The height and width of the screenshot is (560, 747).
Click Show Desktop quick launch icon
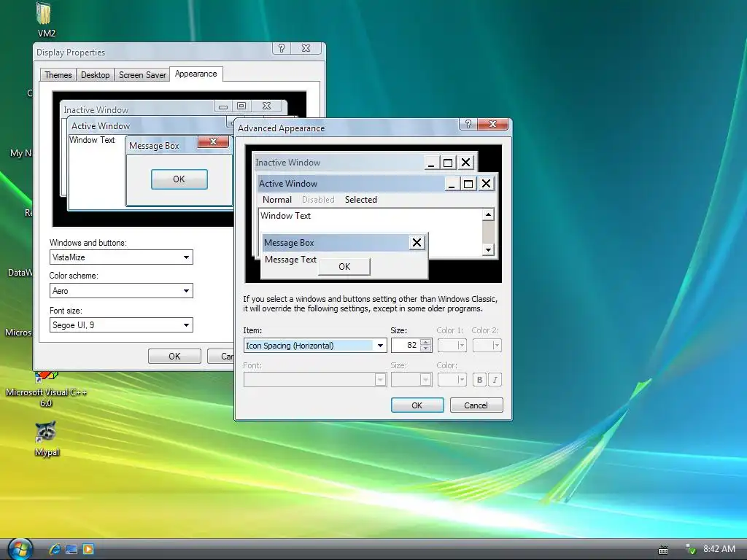(x=71, y=550)
